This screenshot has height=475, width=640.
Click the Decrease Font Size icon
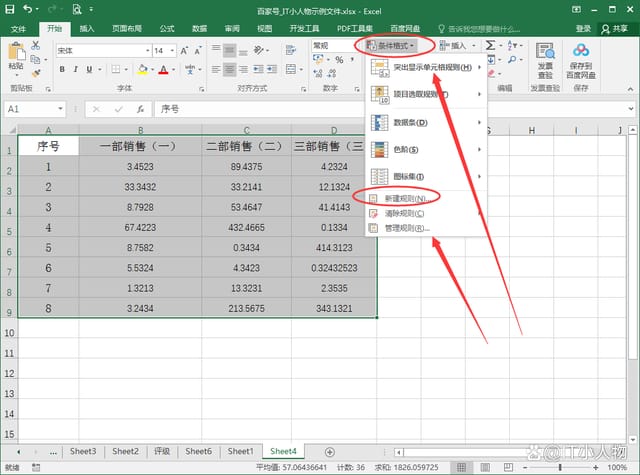[x=198, y=51]
